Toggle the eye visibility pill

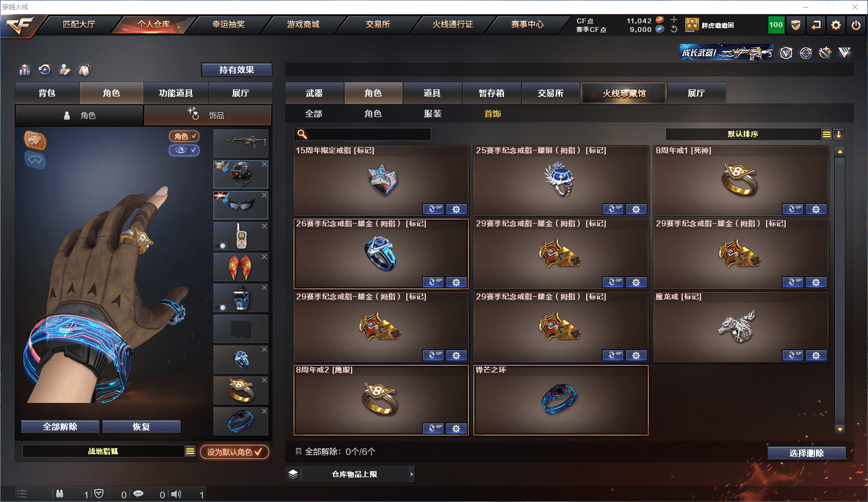click(184, 150)
